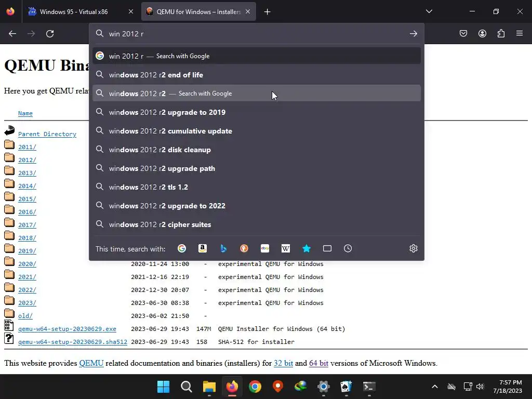Open search settings gear icon
Viewport: 532px width, 399px height.
(x=413, y=248)
